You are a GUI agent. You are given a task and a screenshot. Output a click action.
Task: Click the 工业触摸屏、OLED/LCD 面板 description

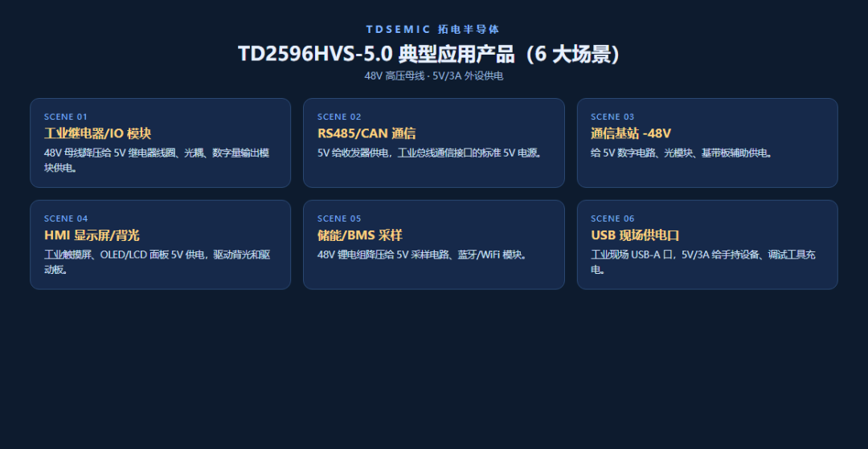(x=158, y=262)
